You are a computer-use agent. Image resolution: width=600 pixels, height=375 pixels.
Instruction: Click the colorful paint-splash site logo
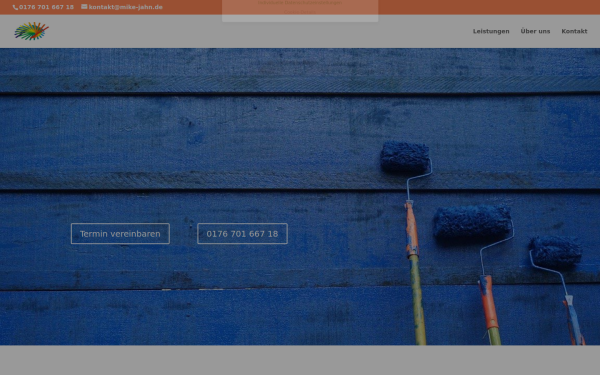(x=32, y=31)
